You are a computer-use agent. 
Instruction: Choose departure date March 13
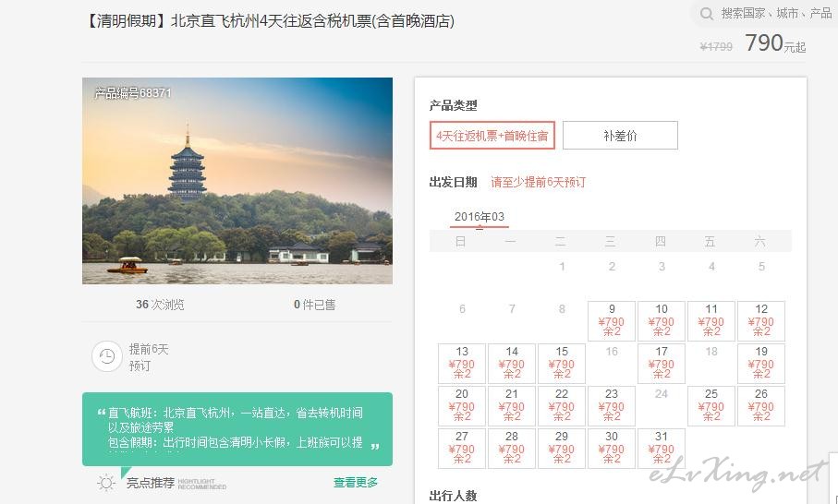pos(462,364)
